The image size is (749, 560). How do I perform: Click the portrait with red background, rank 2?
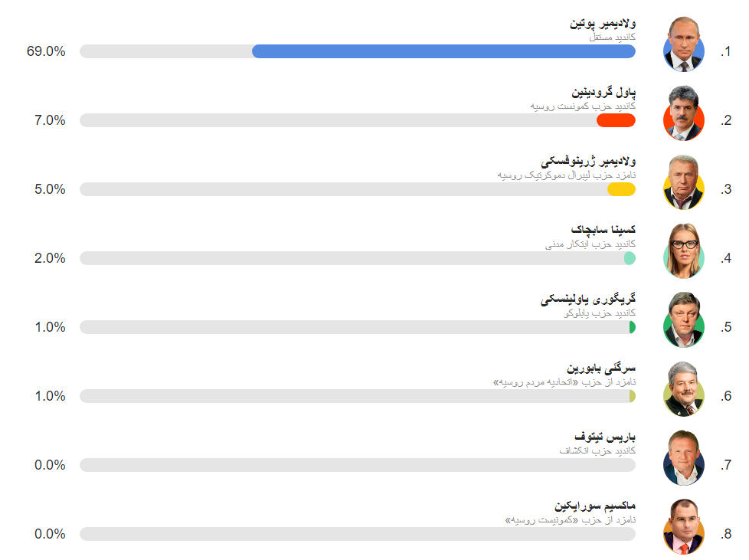pos(684,113)
